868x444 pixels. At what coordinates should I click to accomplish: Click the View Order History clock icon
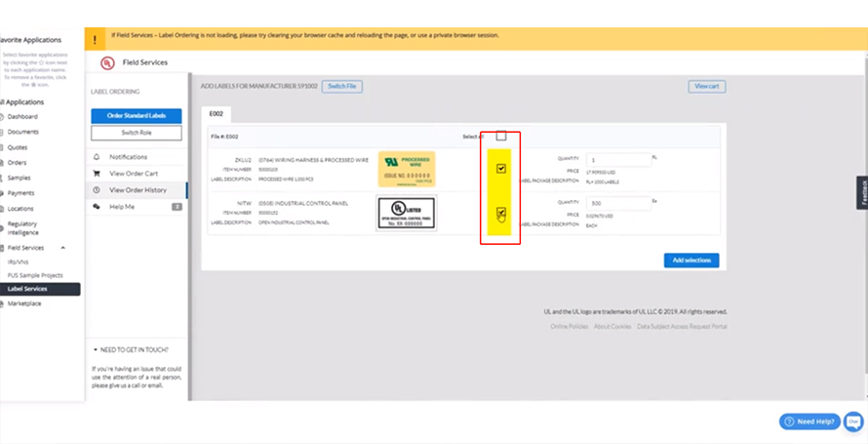(97, 190)
